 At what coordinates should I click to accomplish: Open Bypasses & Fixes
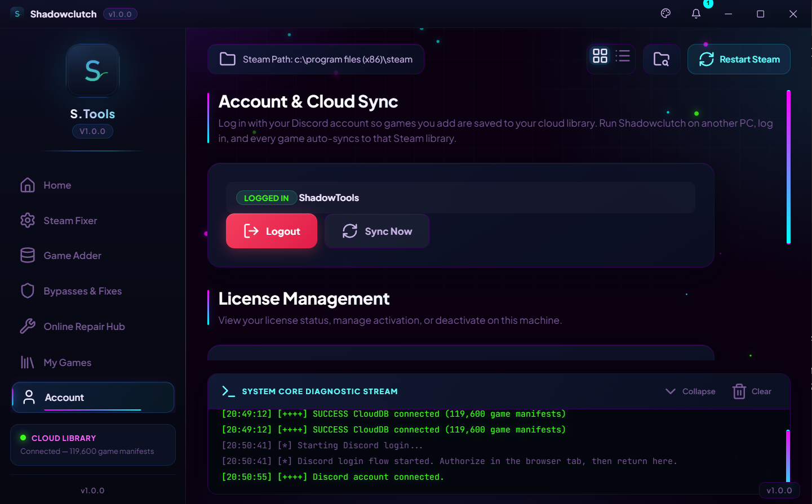point(93,291)
